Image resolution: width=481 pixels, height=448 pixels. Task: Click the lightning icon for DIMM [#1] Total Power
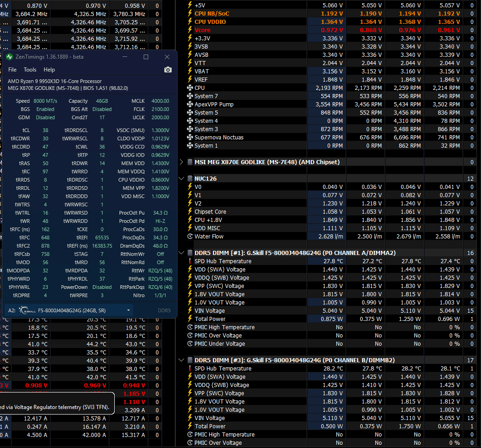[x=190, y=319]
